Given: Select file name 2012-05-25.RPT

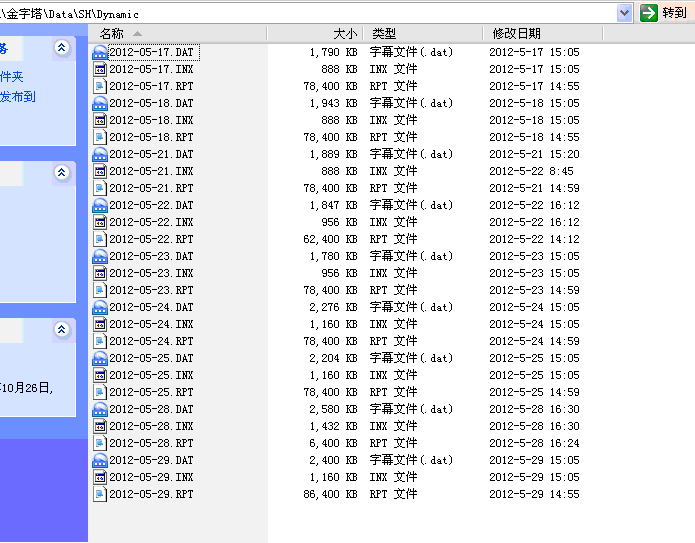Looking at the screenshot, I should tap(152, 392).
